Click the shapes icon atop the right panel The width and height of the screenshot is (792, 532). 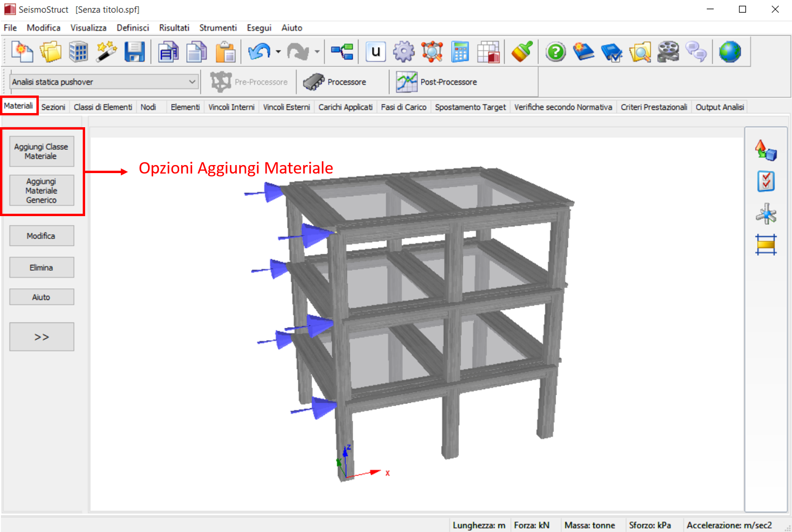766,150
